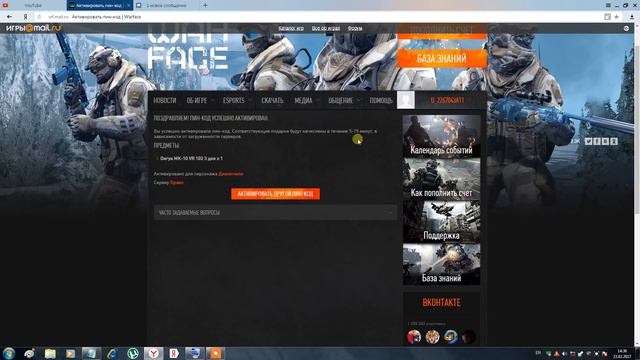The height and width of the screenshot is (360, 640).
Task: Click the username link in nav bar
Action: pos(447,100)
